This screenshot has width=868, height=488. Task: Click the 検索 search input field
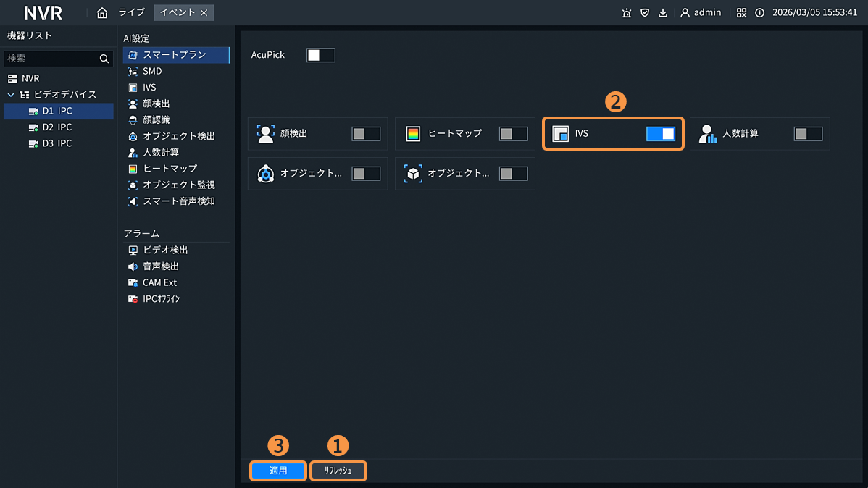pos(49,59)
